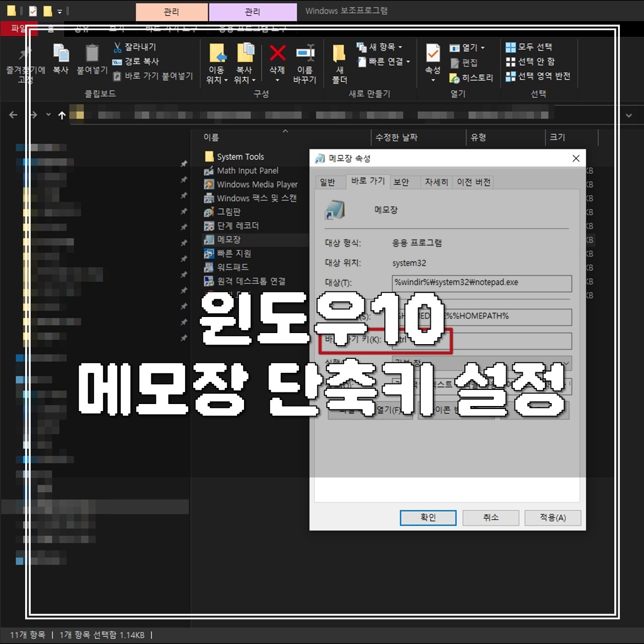Select second purple 관리 contextual tab
This screenshot has height=644, width=644.
pyautogui.click(x=253, y=12)
